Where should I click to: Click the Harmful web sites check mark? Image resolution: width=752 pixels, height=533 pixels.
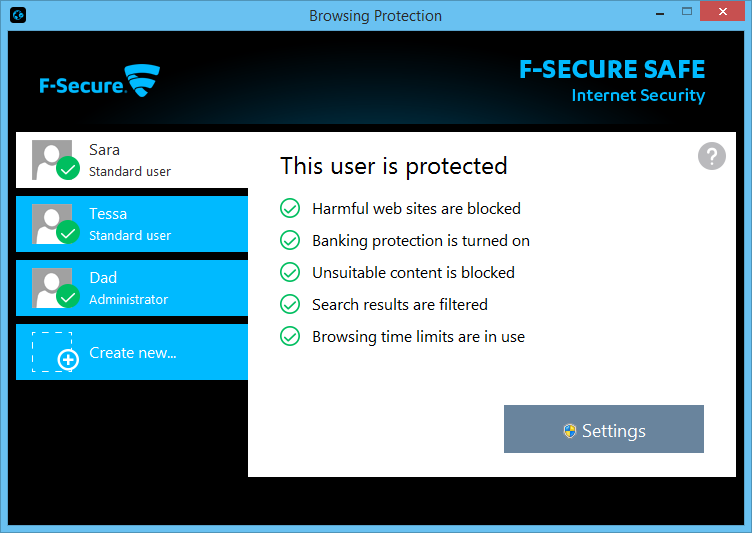tap(290, 208)
